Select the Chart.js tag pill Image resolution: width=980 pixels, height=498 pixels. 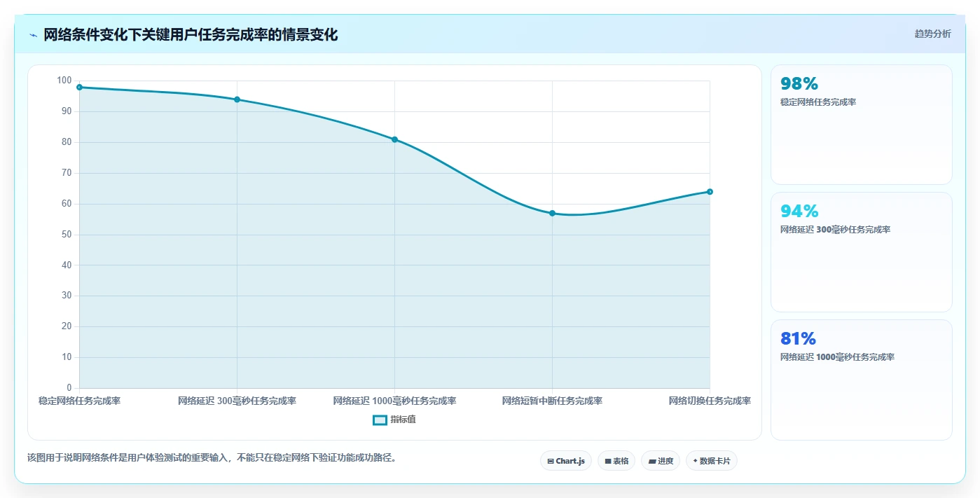point(566,461)
